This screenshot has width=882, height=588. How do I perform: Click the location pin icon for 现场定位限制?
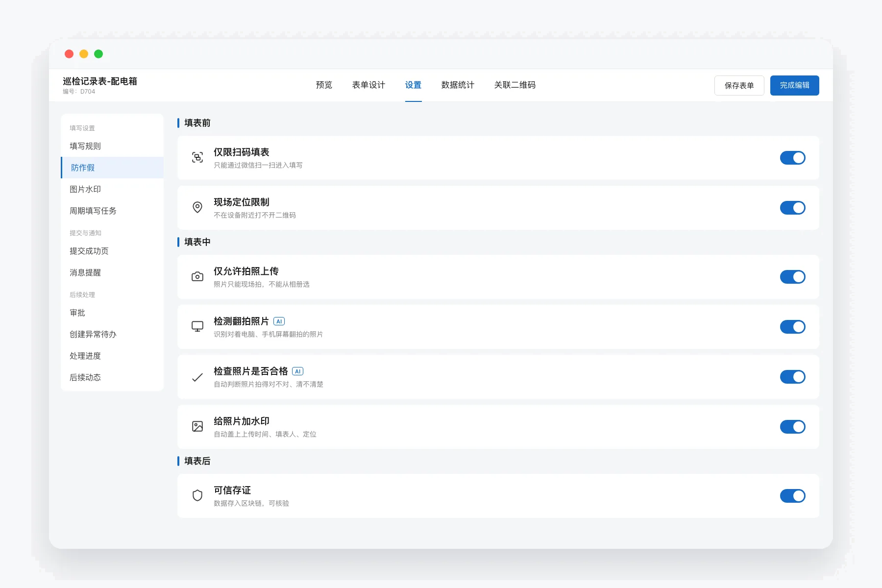point(197,208)
